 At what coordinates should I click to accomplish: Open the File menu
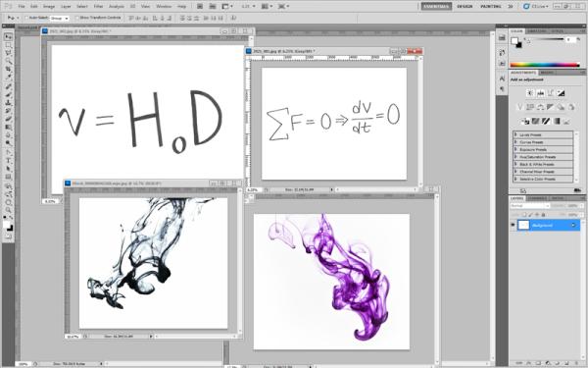click(x=22, y=7)
